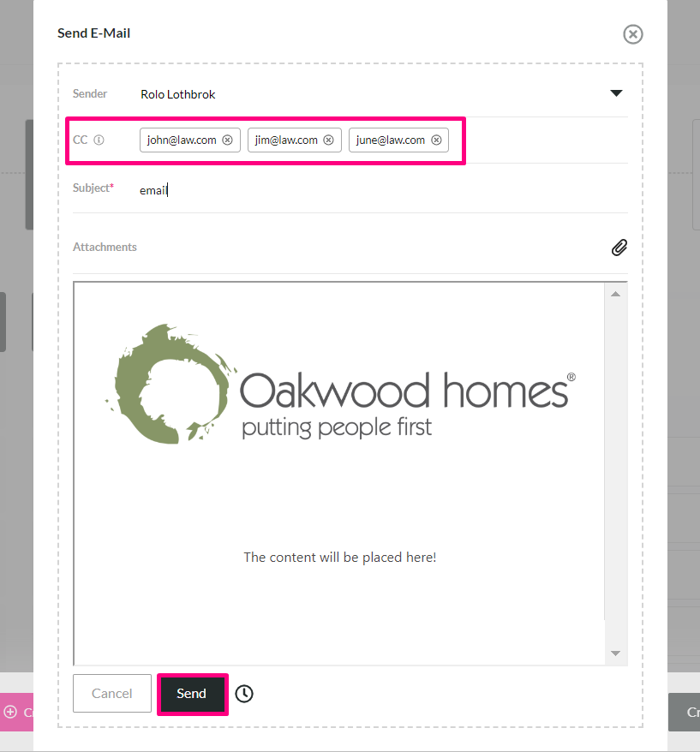Click the Send button

click(193, 694)
